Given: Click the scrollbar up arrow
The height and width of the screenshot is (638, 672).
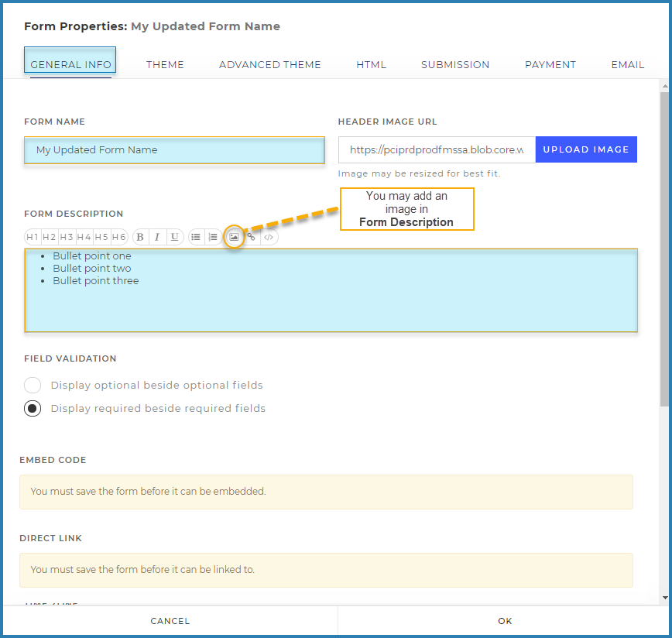Looking at the screenshot, I should [665, 86].
